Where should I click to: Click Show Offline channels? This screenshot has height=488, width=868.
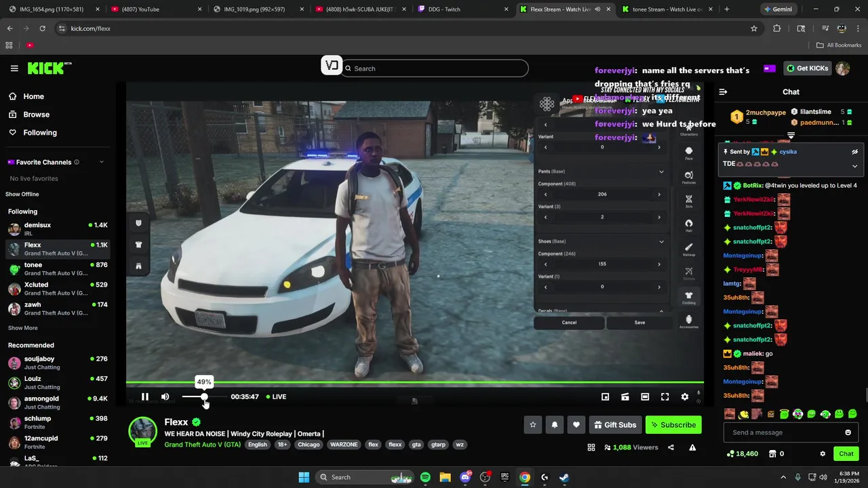click(x=22, y=195)
